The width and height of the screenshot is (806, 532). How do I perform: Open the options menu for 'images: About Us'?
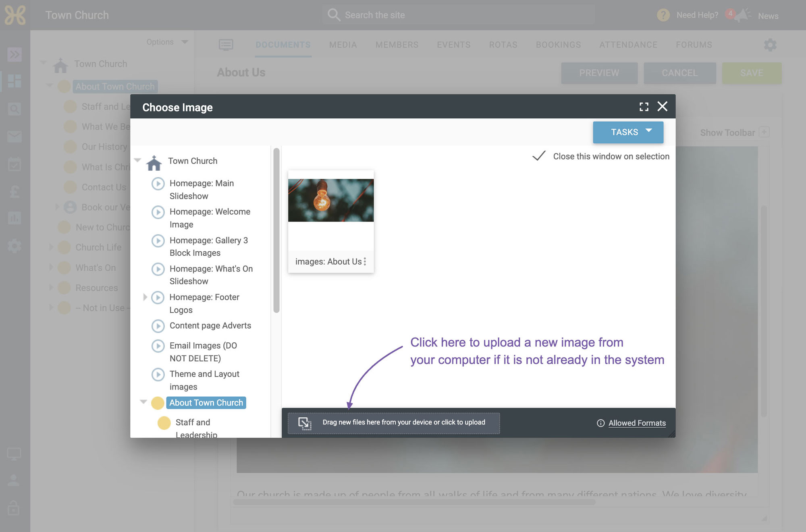(365, 262)
